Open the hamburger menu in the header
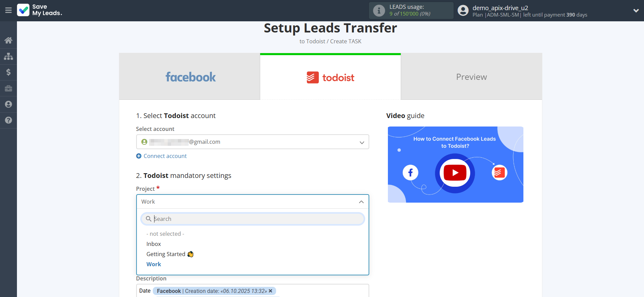Screen dimensions: 644x297 8,10
